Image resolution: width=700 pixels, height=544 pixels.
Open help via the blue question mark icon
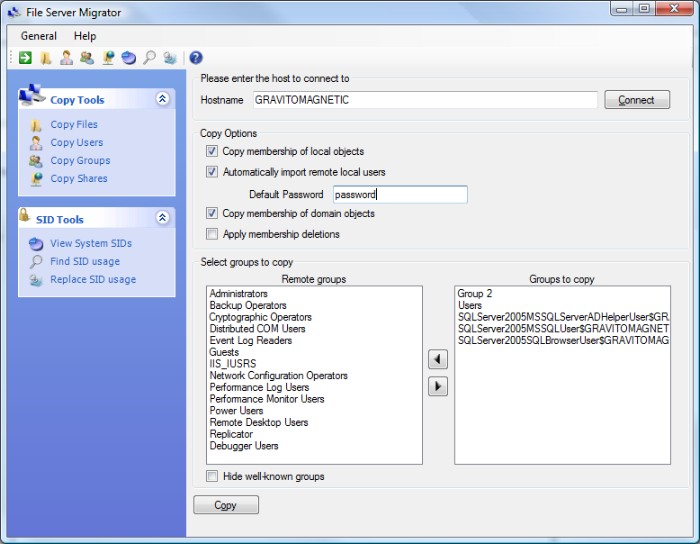196,58
